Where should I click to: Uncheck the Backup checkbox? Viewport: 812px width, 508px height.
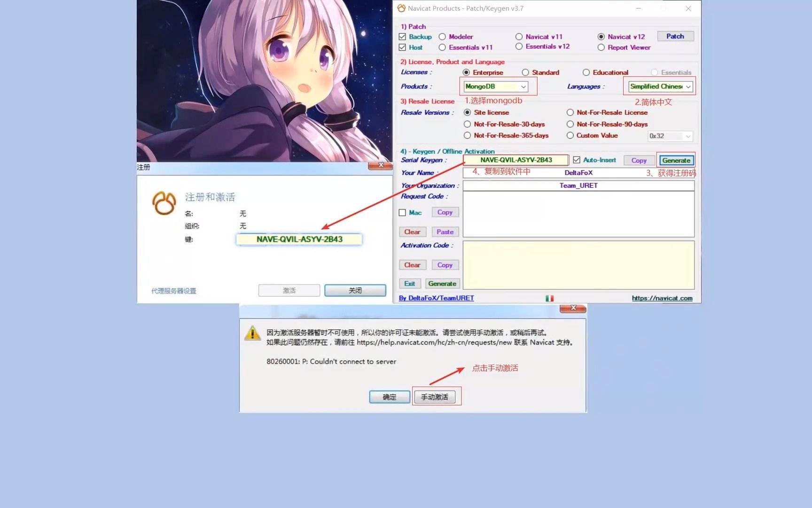pos(402,36)
